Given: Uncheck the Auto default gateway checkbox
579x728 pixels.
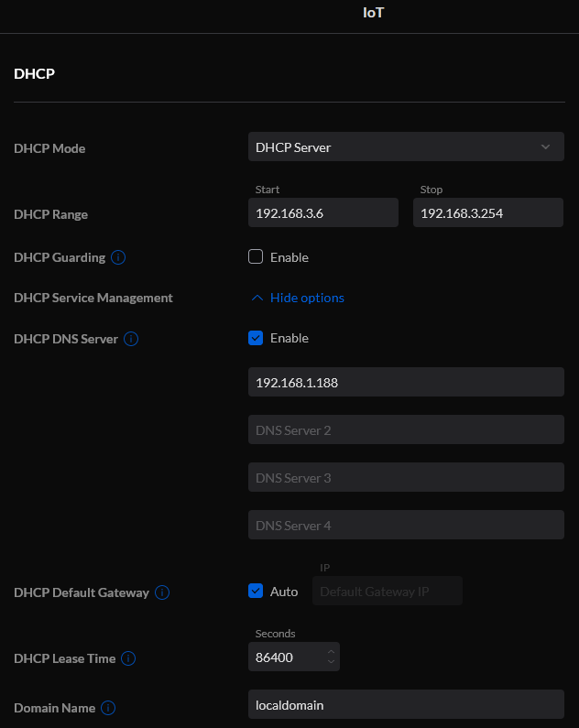Looking at the screenshot, I should tap(256, 591).
